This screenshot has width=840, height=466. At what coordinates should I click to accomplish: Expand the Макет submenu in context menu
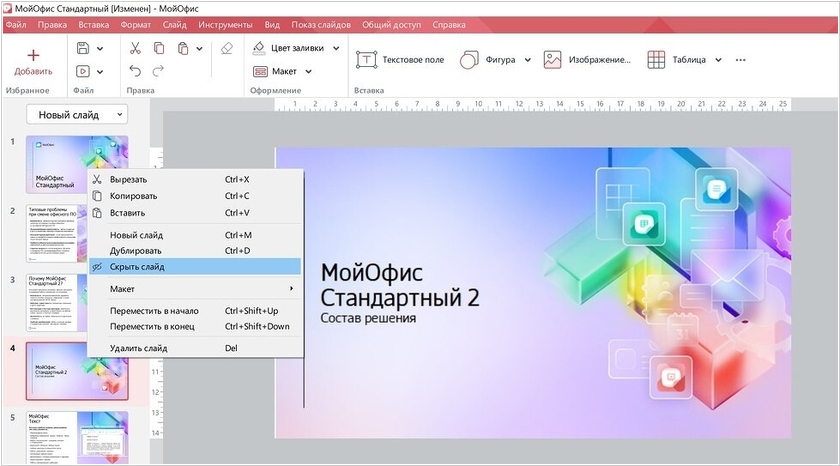[x=291, y=289]
